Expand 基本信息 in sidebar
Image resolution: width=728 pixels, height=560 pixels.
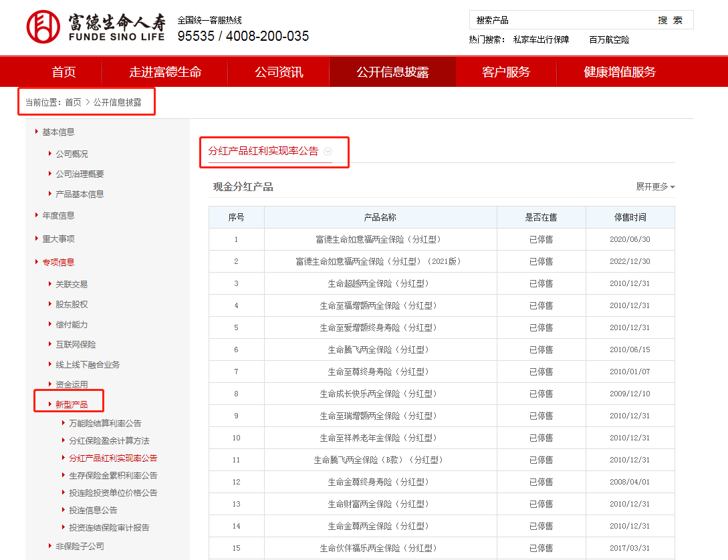point(58,132)
